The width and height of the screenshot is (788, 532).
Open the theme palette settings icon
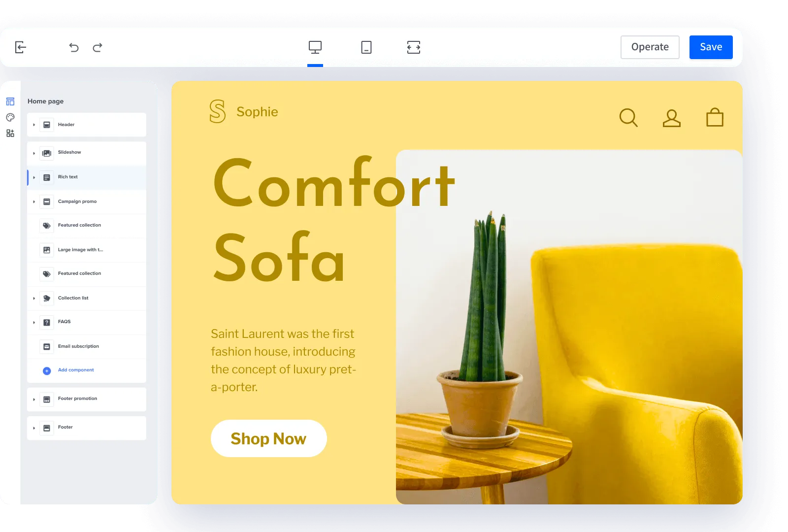click(x=10, y=117)
